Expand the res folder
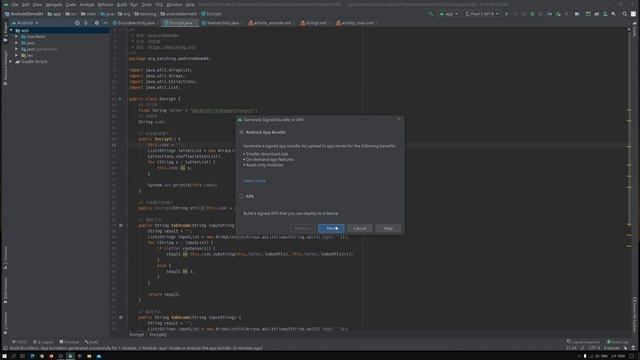Image resolution: width=640 pixels, height=360 pixels. 17,55
